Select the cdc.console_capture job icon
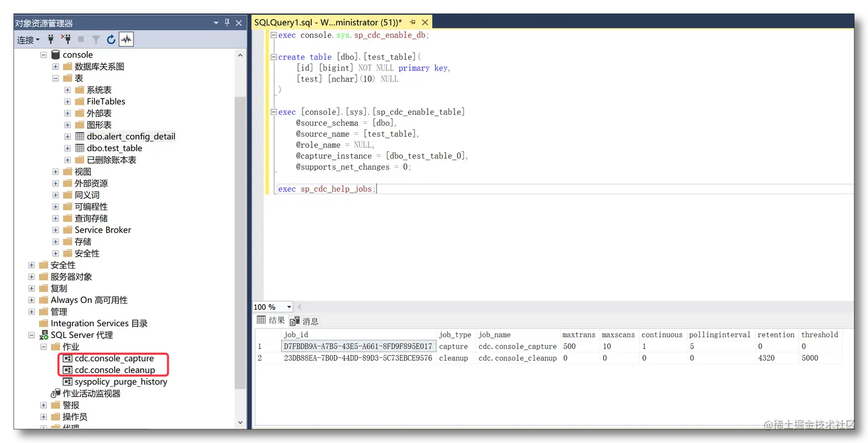The image size is (868, 443). pyautogui.click(x=67, y=359)
